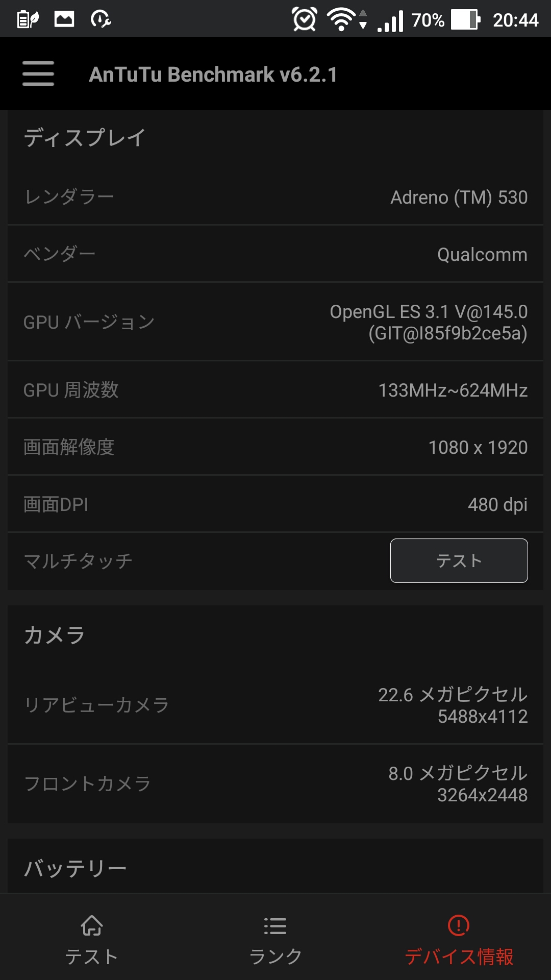Screen dimensions: 551x980
Task: Switch to the ランク tab
Action: point(275,940)
